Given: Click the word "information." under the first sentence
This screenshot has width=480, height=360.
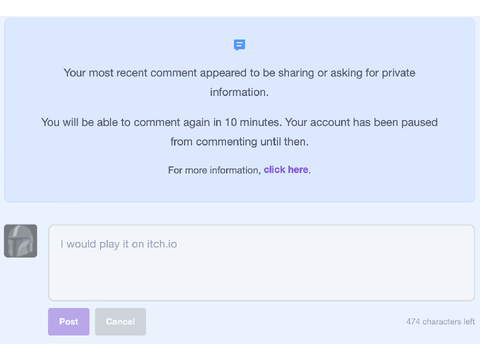Looking at the screenshot, I should point(239,92).
